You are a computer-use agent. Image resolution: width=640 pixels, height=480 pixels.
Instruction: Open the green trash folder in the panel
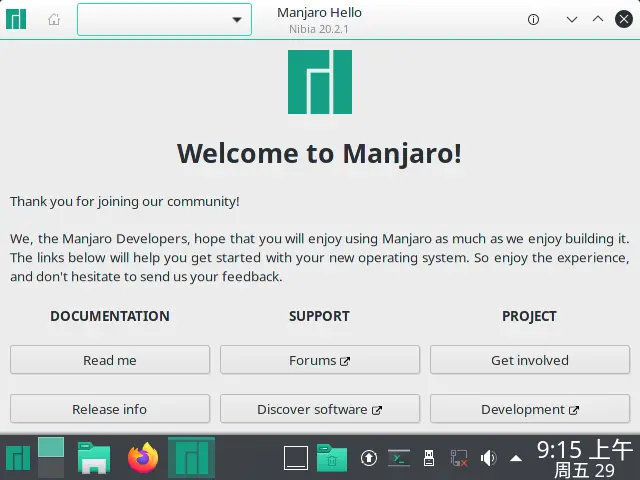click(x=331, y=458)
